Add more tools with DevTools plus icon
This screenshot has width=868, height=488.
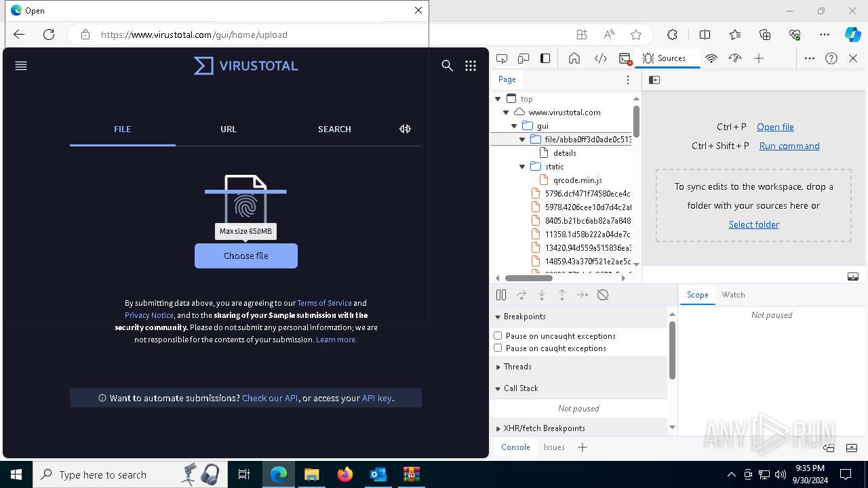(759, 58)
